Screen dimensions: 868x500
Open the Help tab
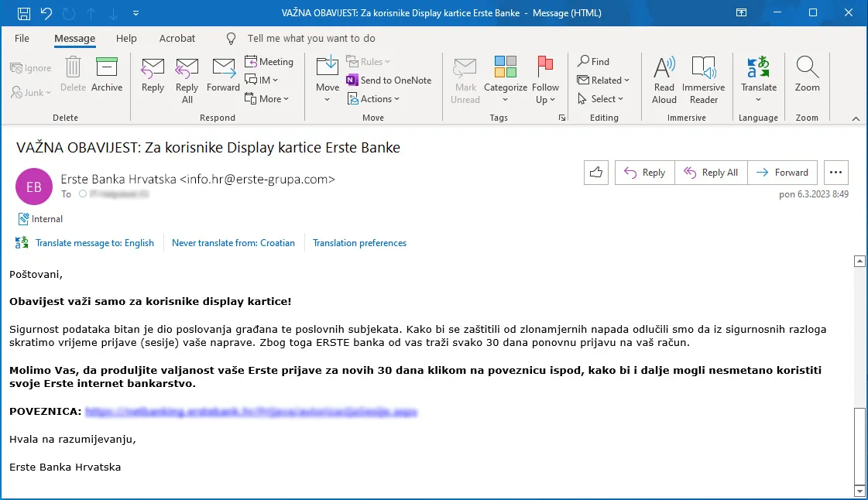tap(126, 38)
